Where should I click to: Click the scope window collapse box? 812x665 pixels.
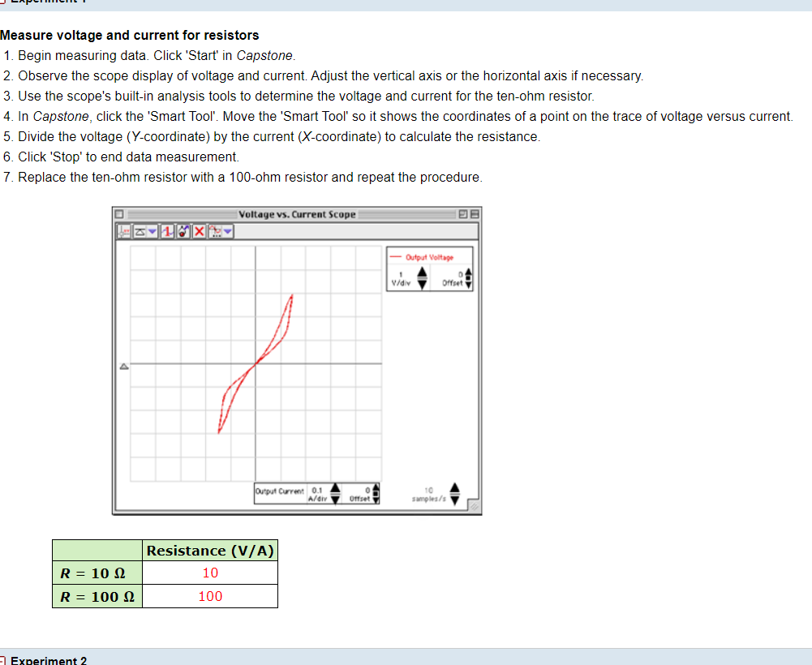pos(475,214)
